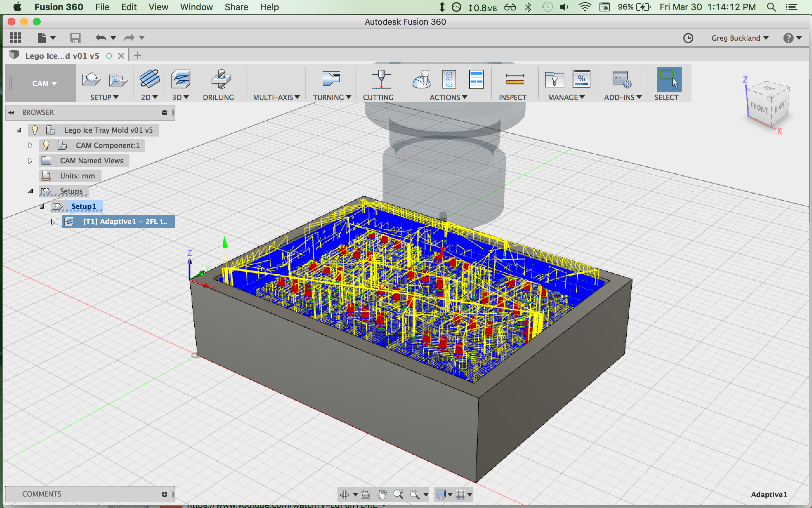Open the data panel grid icon
This screenshot has width=812, height=508.
tap(16, 38)
